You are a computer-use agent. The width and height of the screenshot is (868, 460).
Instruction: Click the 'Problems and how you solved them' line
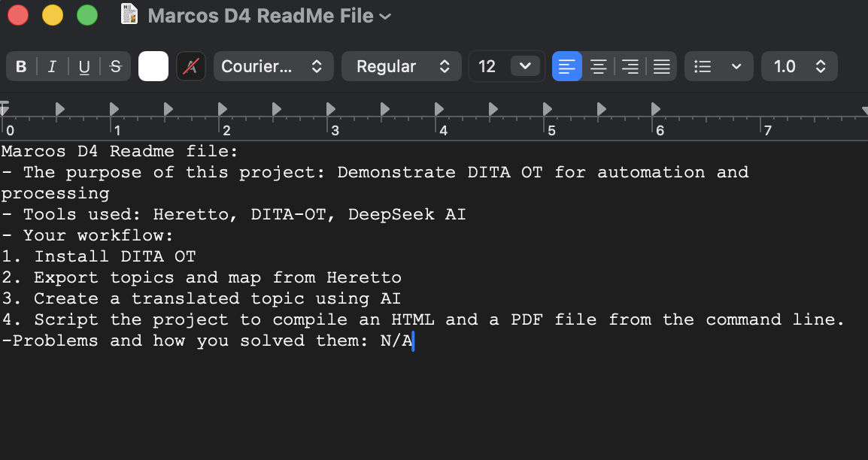click(208, 340)
